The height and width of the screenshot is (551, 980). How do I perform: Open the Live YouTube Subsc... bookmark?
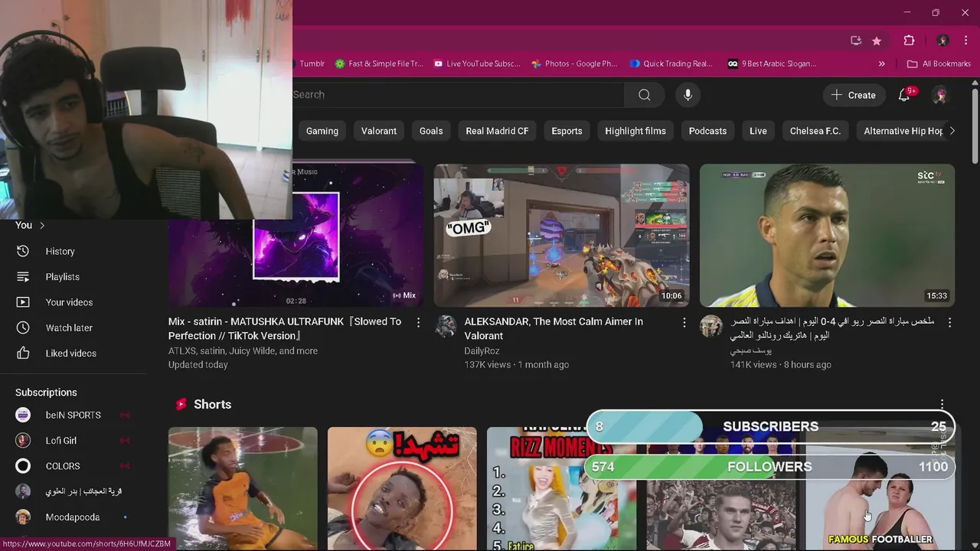476,64
